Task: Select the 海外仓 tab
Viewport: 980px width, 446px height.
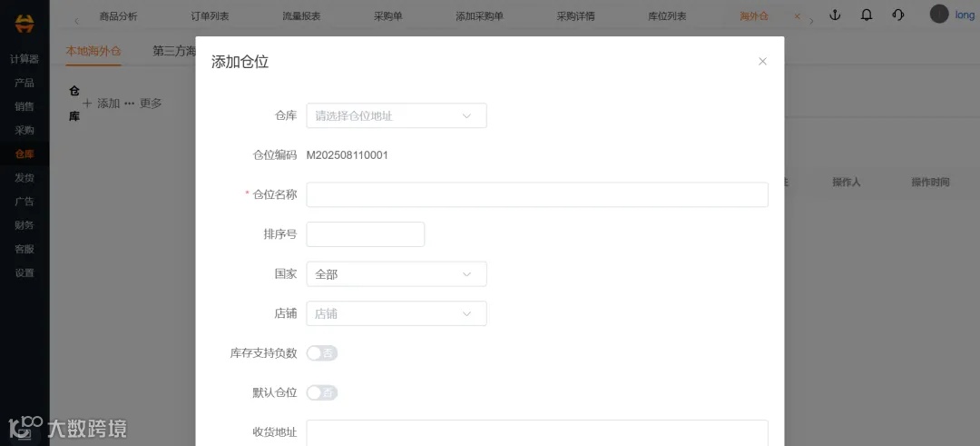Action: point(754,16)
